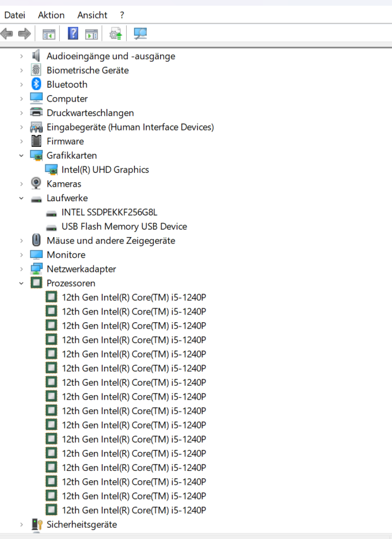
Task: Toggle the console tree pane toolbar icon
Action: point(49,34)
